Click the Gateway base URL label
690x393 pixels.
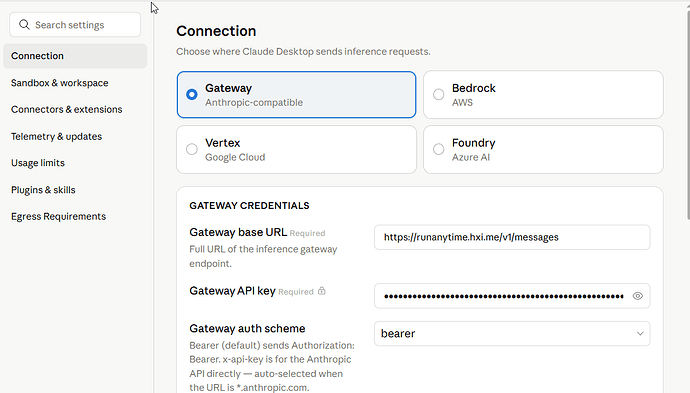(238, 232)
